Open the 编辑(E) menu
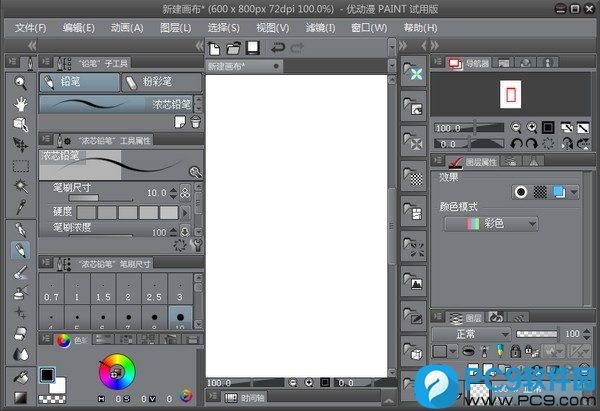The image size is (600, 411). [79, 28]
